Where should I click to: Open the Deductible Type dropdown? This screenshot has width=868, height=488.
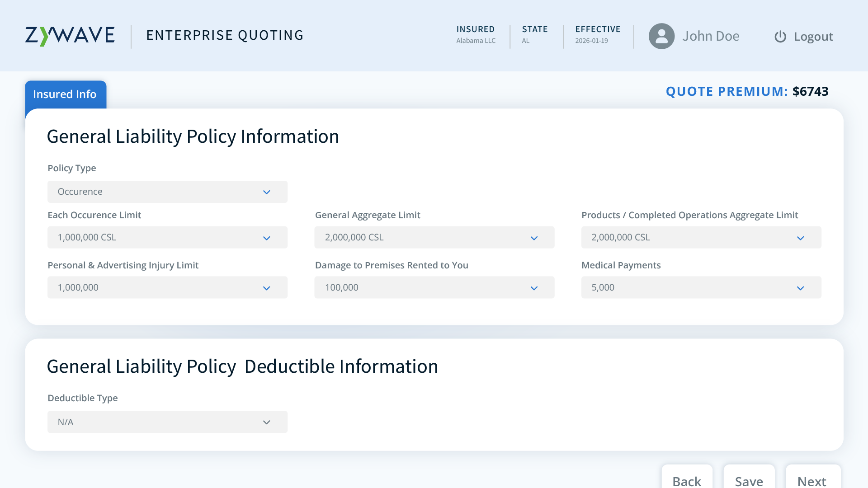(167, 422)
